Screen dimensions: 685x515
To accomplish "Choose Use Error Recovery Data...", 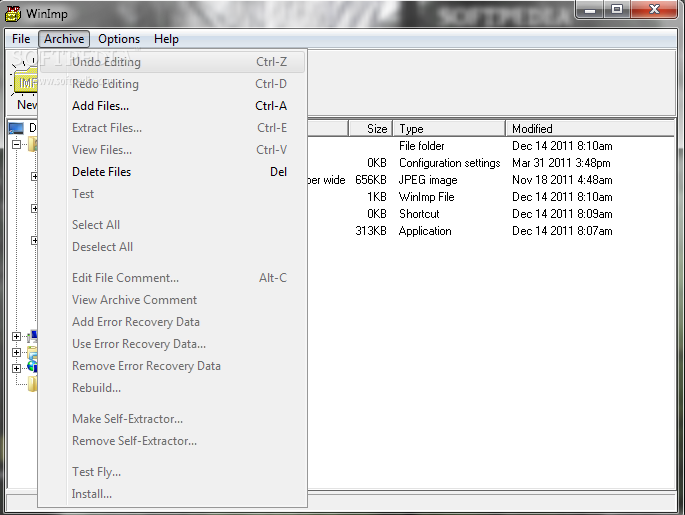I will [x=172, y=344].
